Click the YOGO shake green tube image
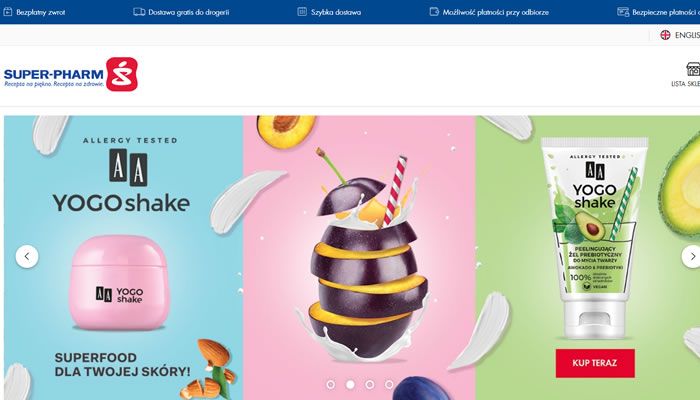This screenshot has width=700, height=400. pos(594,238)
